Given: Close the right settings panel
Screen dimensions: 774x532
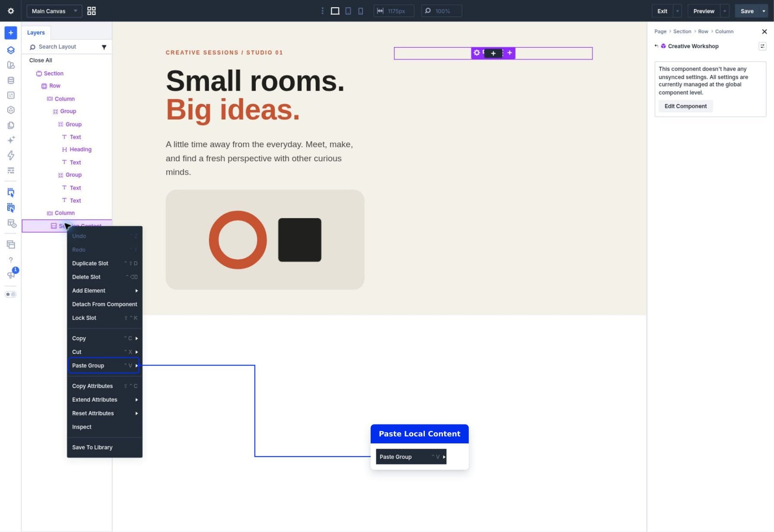Looking at the screenshot, I should (764, 31).
